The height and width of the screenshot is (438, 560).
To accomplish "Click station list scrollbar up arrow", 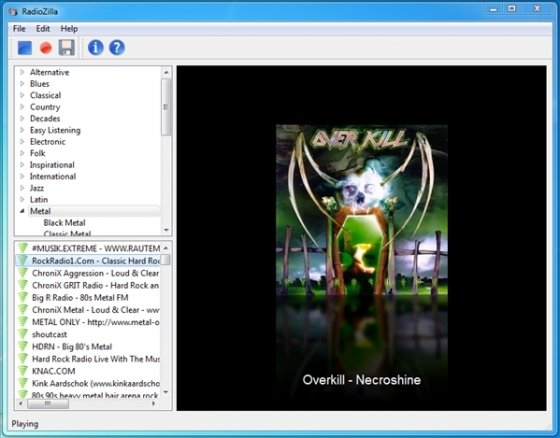I will (166, 248).
